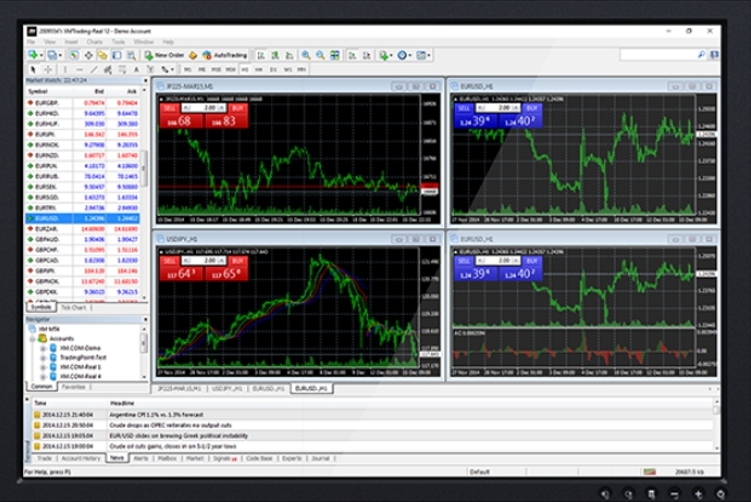751x502 pixels.
Task: Expand the TradingPoint-Test account node
Action: coord(43,358)
